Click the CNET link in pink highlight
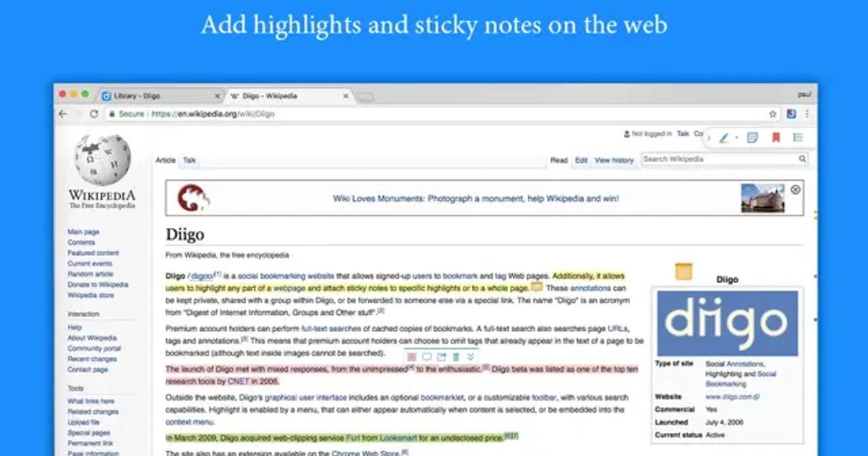This screenshot has height=456, width=868. (239, 381)
